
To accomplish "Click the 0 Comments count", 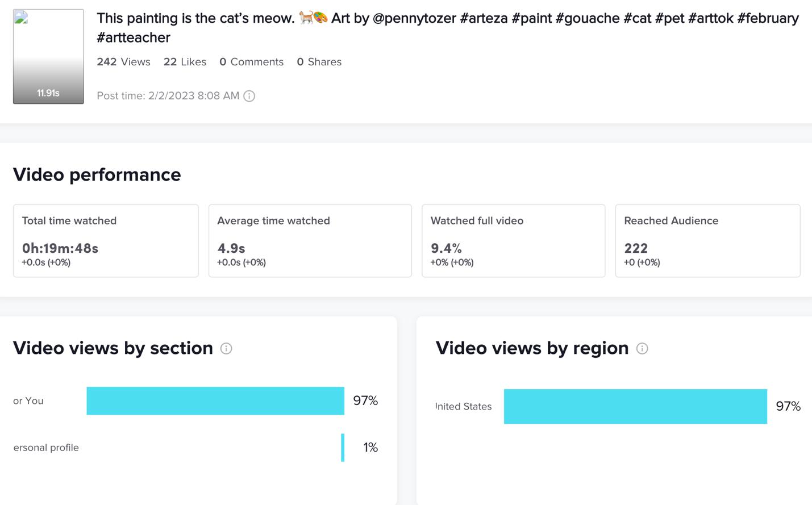I will 251,62.
